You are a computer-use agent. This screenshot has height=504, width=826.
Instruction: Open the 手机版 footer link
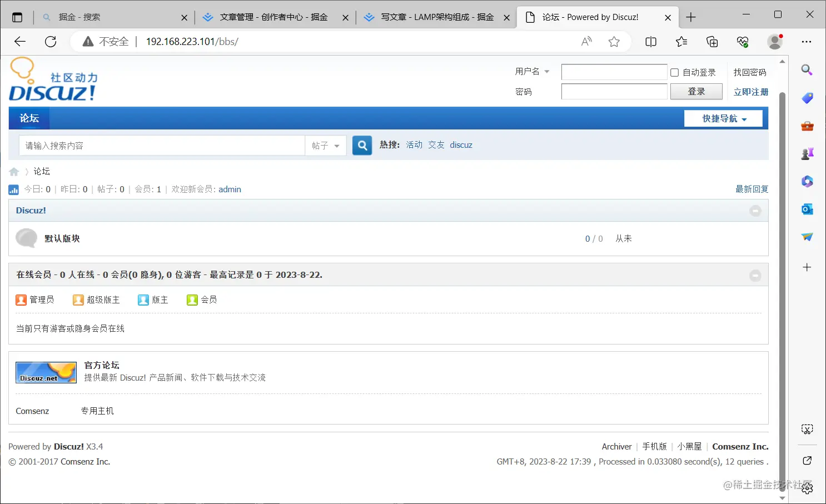point(655,447)
